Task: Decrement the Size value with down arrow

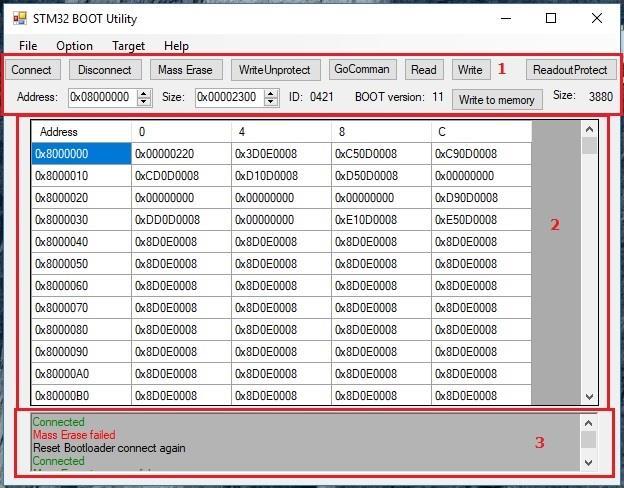Action: (x=271, y=102)
